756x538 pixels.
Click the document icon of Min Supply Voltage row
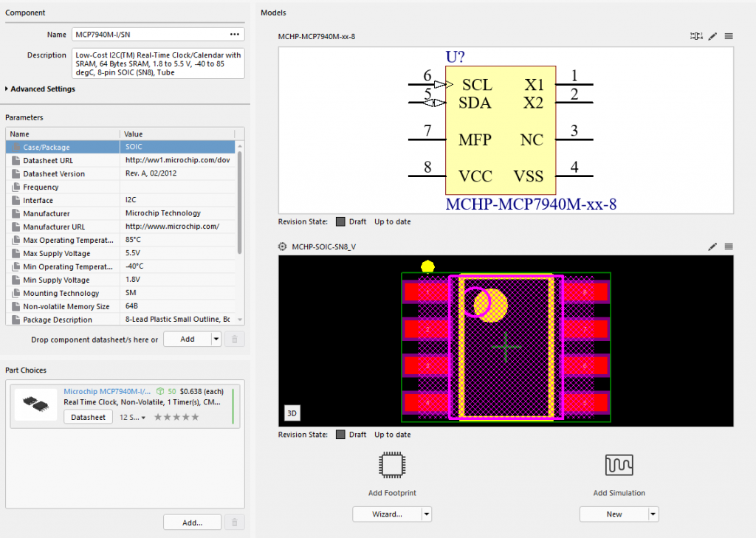(16, 280)
